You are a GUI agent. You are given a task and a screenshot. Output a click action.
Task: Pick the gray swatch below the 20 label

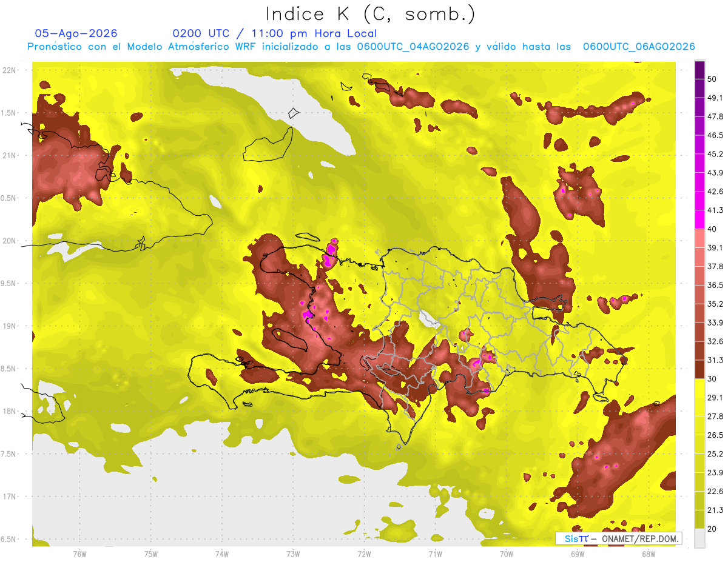(699, 538)
